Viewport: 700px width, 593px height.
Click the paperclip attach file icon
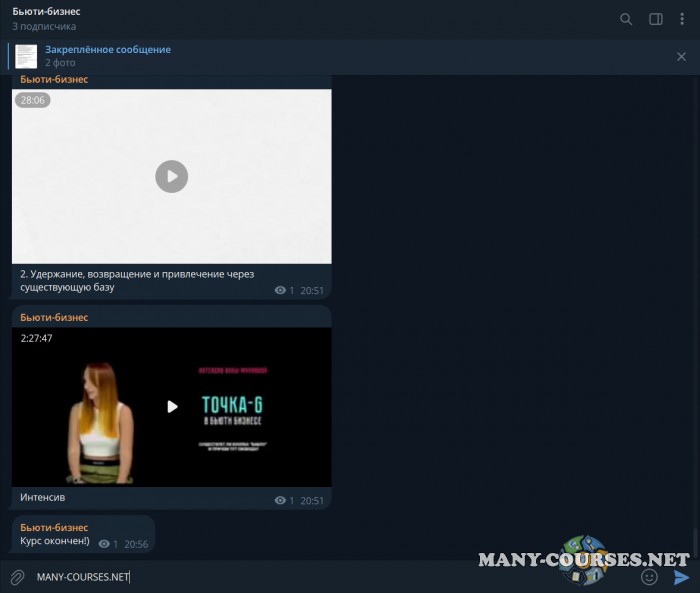17,577
